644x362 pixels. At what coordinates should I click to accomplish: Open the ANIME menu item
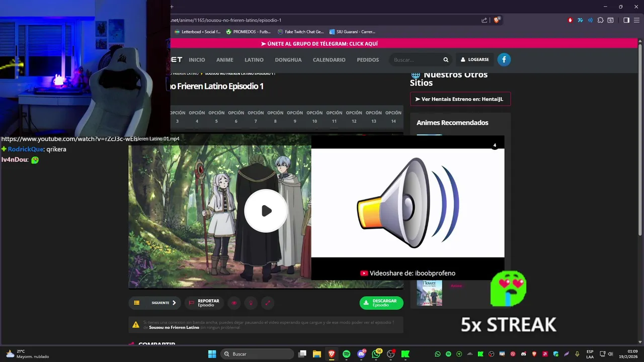click(x=224, y=60)
